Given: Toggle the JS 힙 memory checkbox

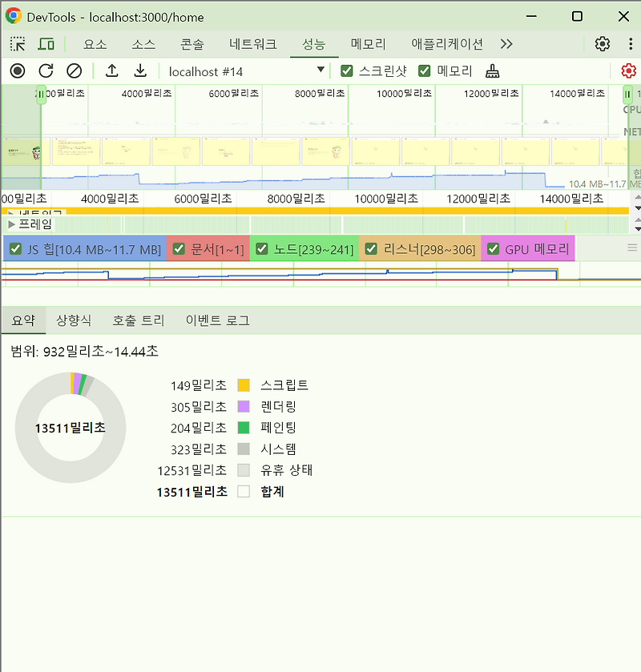Looking at the screenshot, I should tap(15, 248).
